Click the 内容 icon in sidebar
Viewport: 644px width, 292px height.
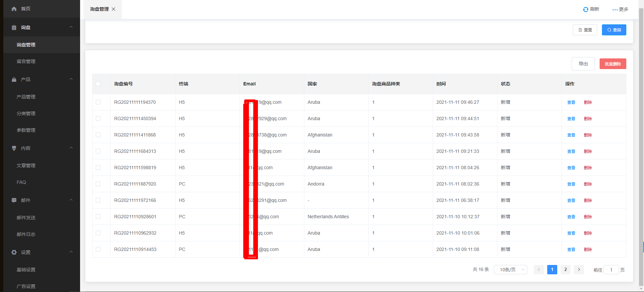(14, 148)
